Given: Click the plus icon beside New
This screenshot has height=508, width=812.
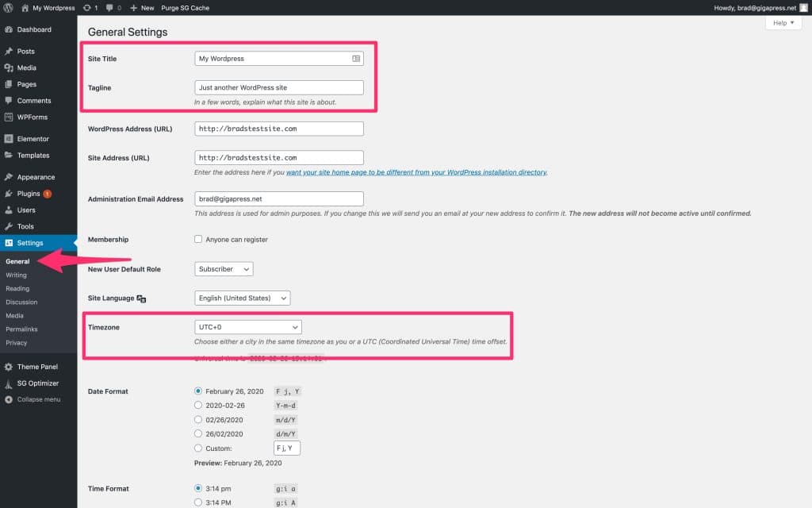Looking at the screenshot, I should (133, 8).
